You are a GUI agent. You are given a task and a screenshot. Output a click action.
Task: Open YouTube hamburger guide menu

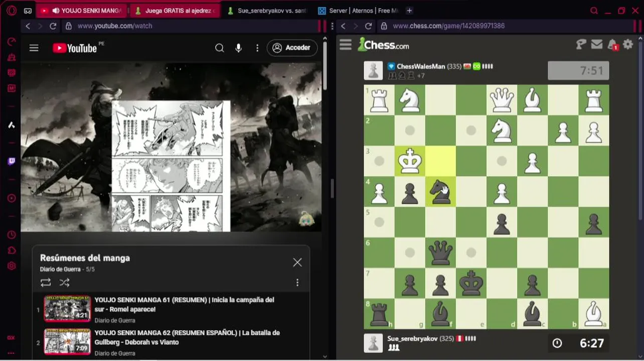click(34, 48)
